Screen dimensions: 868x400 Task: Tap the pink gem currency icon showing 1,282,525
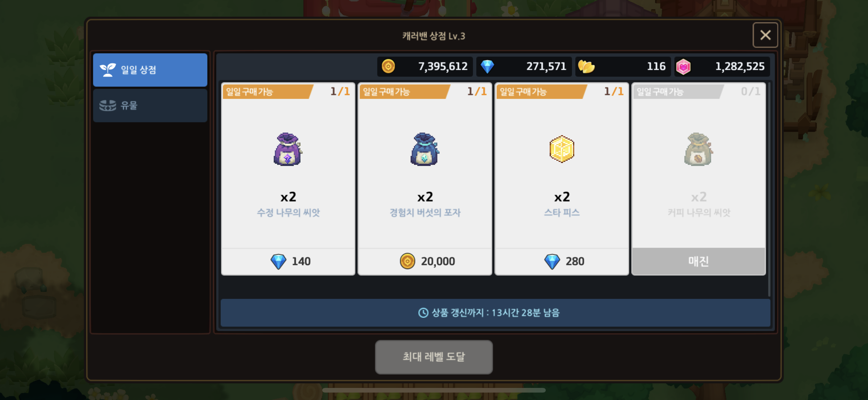[683, 66]
